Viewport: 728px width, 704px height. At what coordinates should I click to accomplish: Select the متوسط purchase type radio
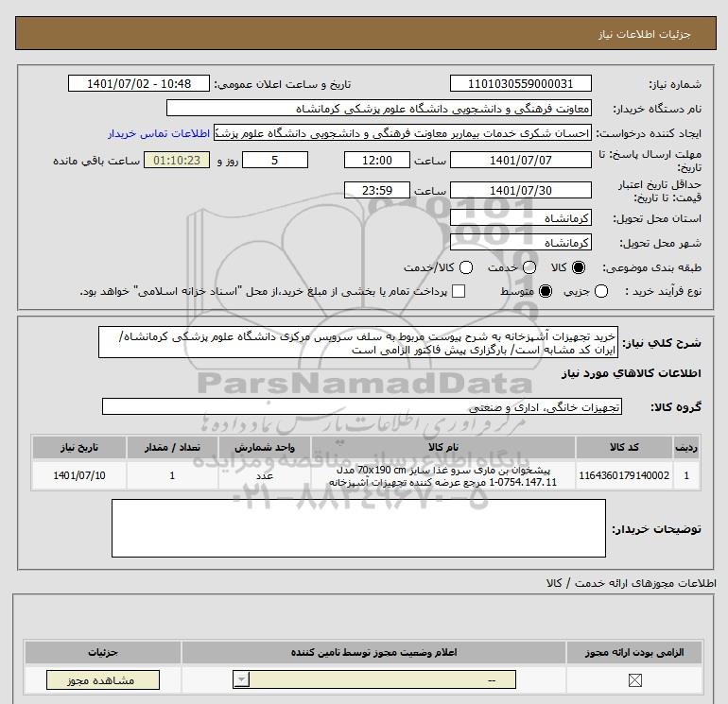[546, 291]
